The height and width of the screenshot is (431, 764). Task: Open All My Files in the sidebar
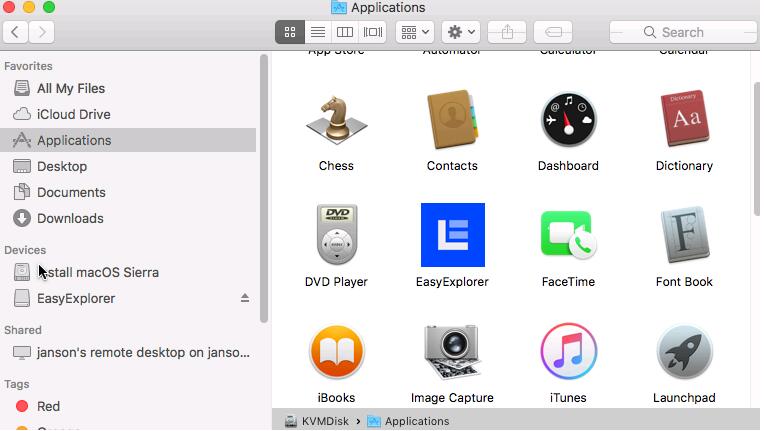point(128,88)
